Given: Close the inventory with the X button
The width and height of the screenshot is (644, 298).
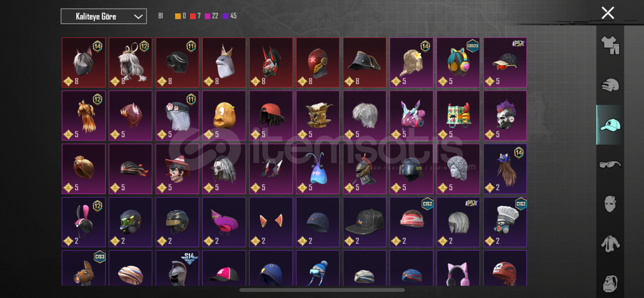Looking at the screenshot, I should [x=608, y=13].
